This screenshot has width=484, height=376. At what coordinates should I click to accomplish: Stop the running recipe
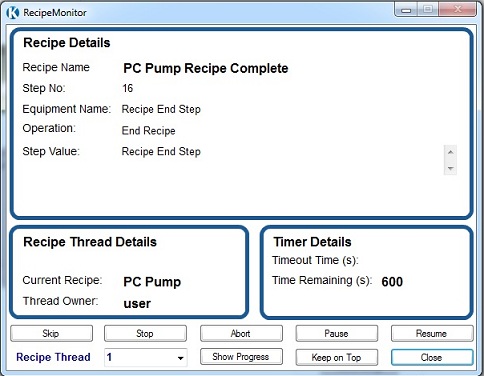coord(145,334)
